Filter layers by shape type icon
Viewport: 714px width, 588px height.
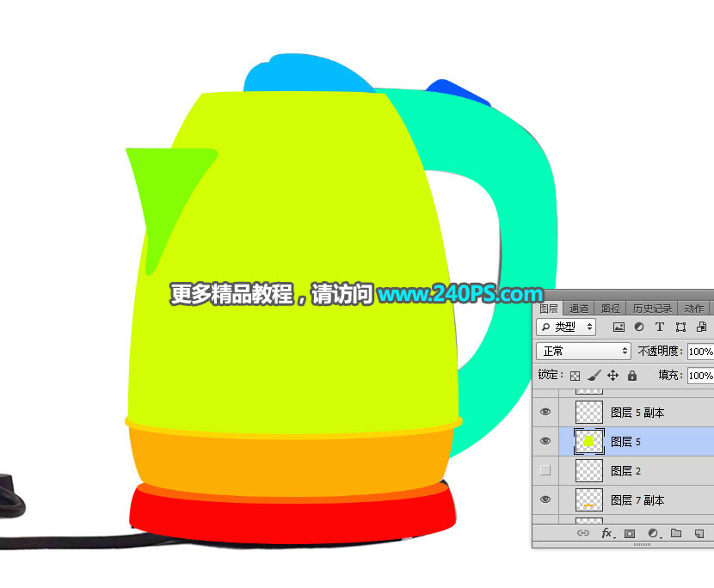680,327
